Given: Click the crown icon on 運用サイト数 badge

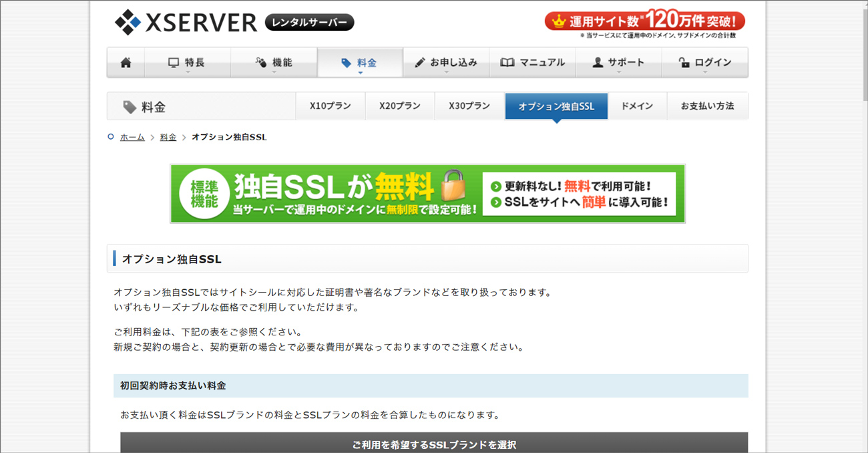Looking at the screenshot, I should pyautogui.click(x=558, y=21).
